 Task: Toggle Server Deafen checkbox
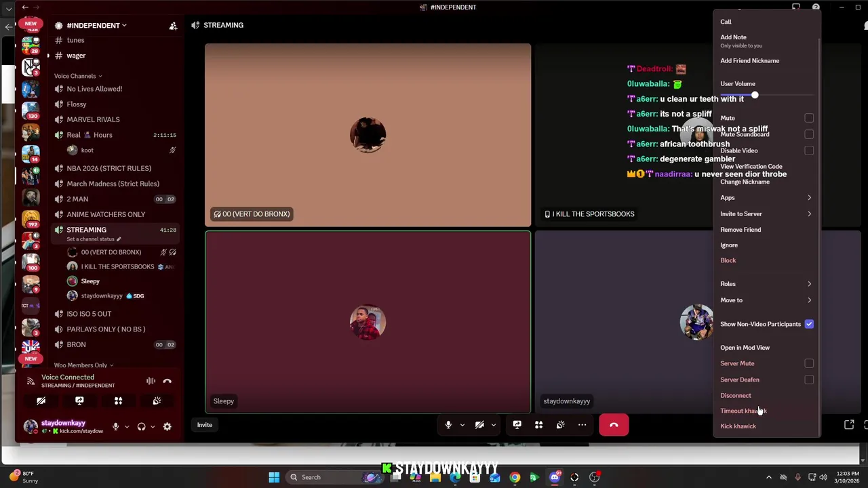coord(809,380)
